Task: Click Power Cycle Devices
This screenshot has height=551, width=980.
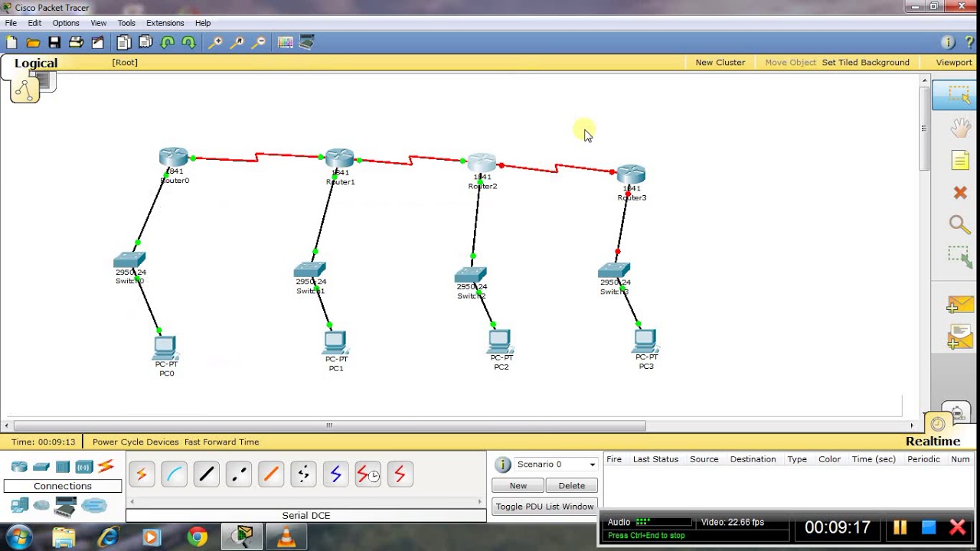Action: (x=136, y=442)
